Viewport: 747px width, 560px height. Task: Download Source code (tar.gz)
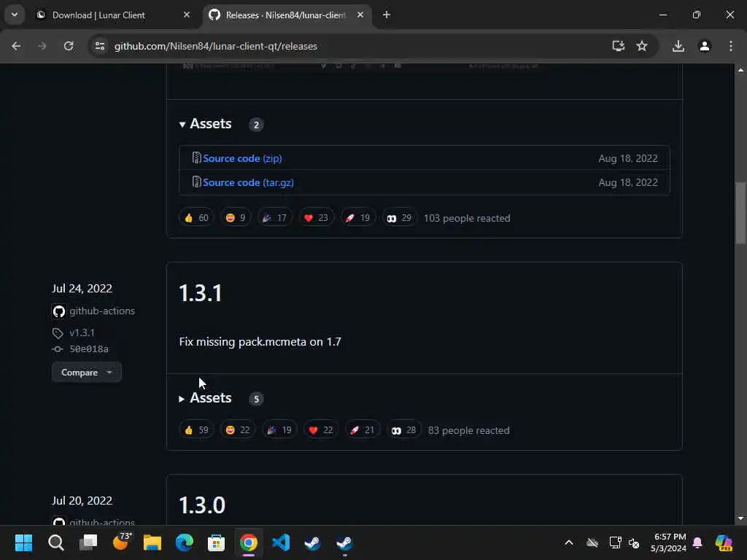[248, 182]
